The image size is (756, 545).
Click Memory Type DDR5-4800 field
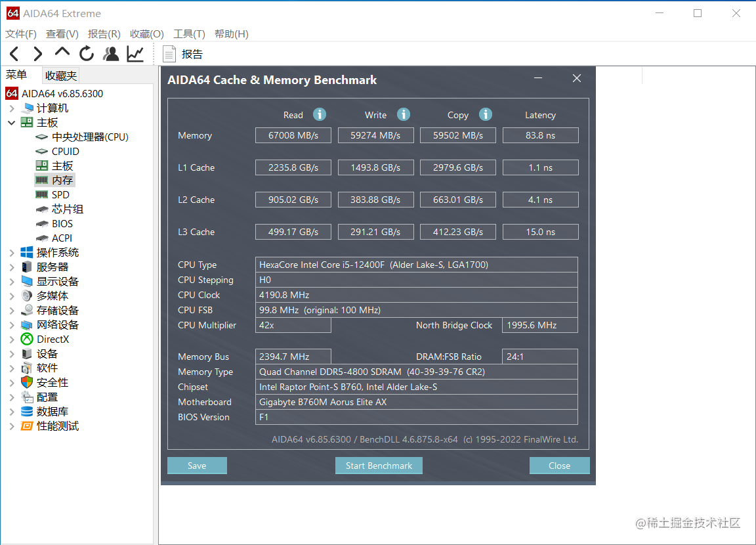(x=417, y=372)
